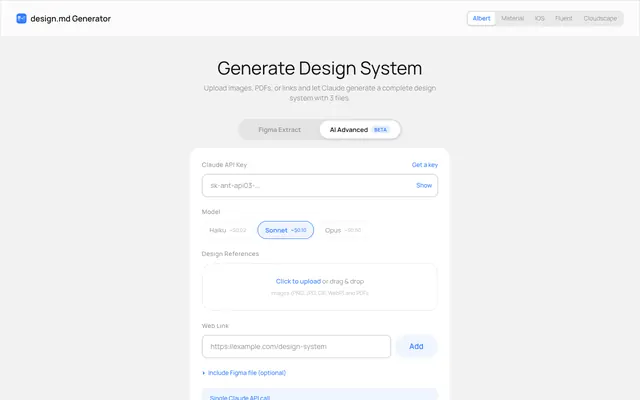The image size is (640, 400).
Task: Click the Design References label
Action: (x=230, y=254)
